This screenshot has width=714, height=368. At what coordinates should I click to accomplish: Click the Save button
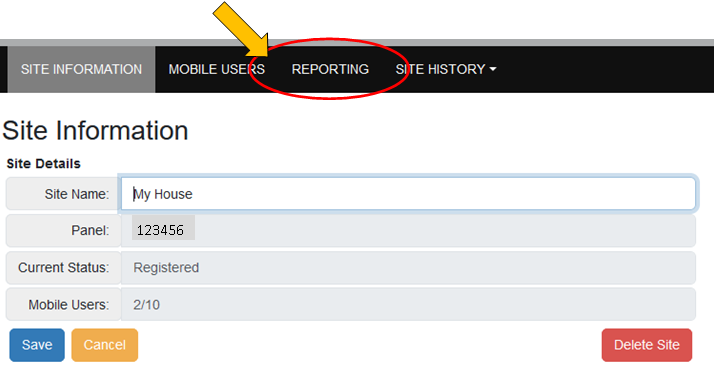[x=37, y=345]
